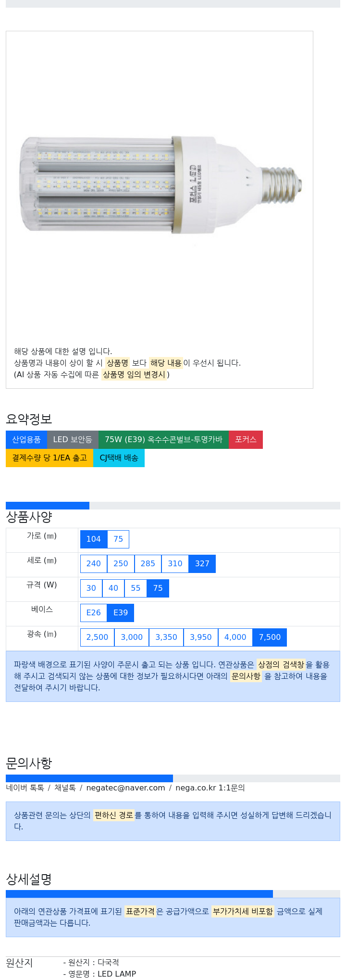The width and height of the screenshot is (346, 980).
Task: Choose the E39 base option
Action: pos(121,613)
